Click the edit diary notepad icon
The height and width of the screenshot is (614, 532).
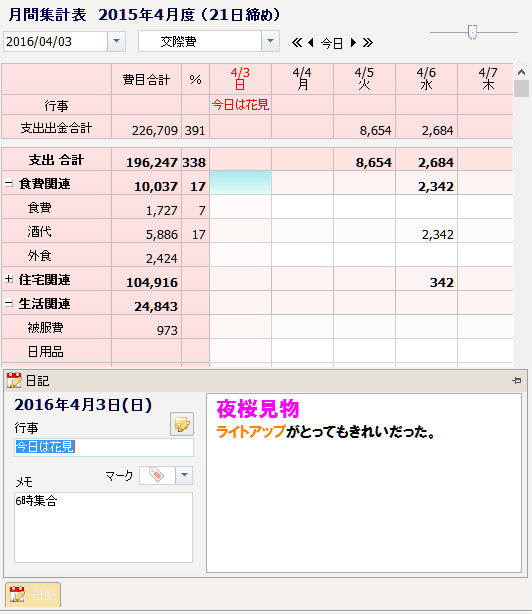pyautogui.click(x=182, y=424)
